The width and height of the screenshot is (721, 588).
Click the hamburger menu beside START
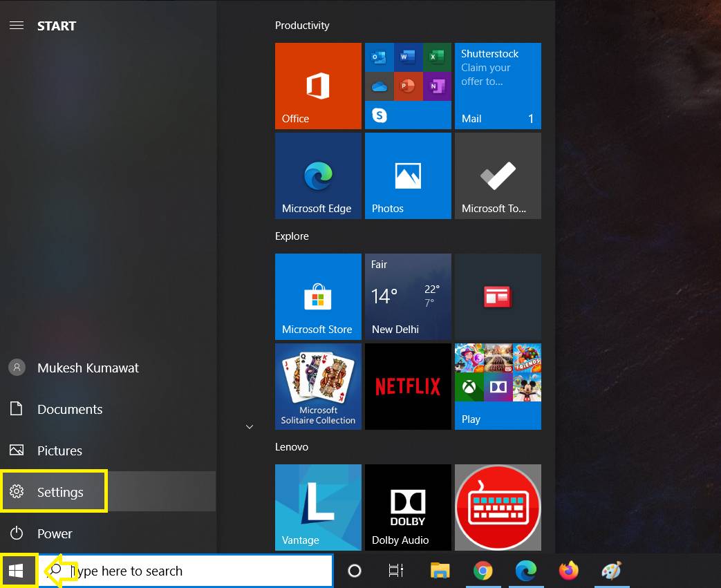pos(17,26)
